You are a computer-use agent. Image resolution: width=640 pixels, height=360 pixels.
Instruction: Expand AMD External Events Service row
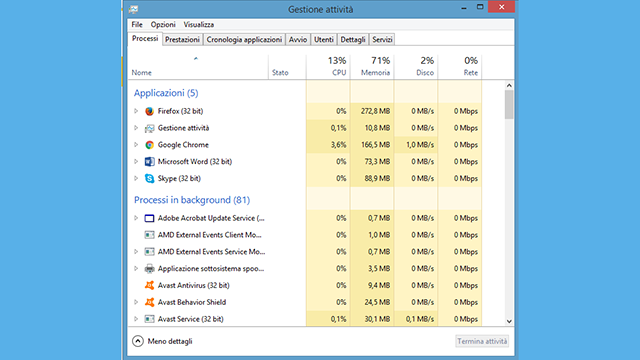pos(136,252)
